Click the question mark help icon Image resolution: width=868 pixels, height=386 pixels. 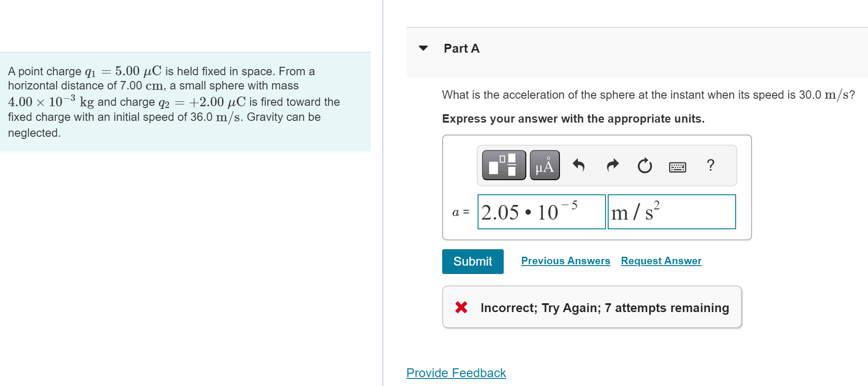coord(711,166)
